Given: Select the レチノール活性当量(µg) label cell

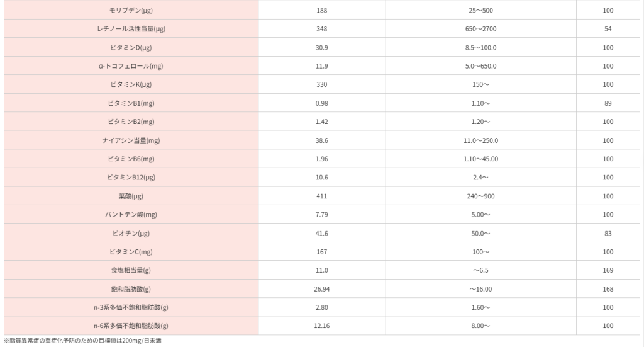Looking at the screenshot, I should 131,29.
